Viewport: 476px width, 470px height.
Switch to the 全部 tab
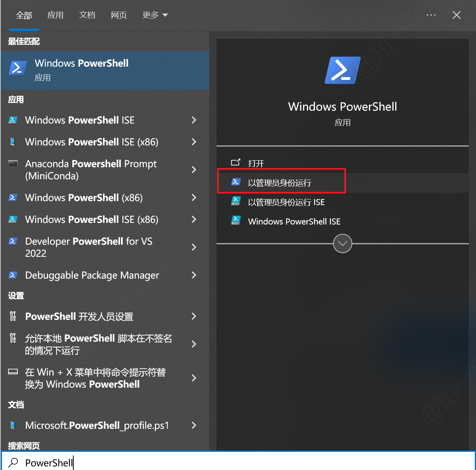tap(24, 15)
